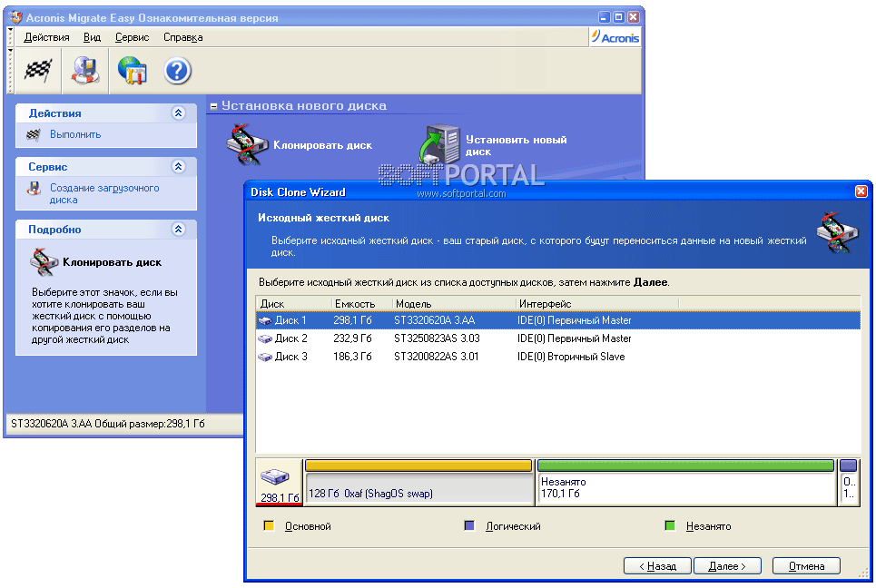Viewport: 876px width, 588px height.
Task: Click the bootable media builder toolbar icon
Action: [85, 71]
